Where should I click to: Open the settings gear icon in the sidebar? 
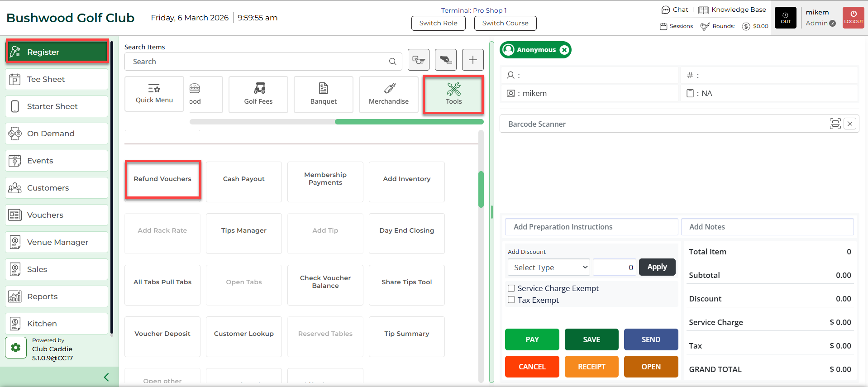point(16,348)
